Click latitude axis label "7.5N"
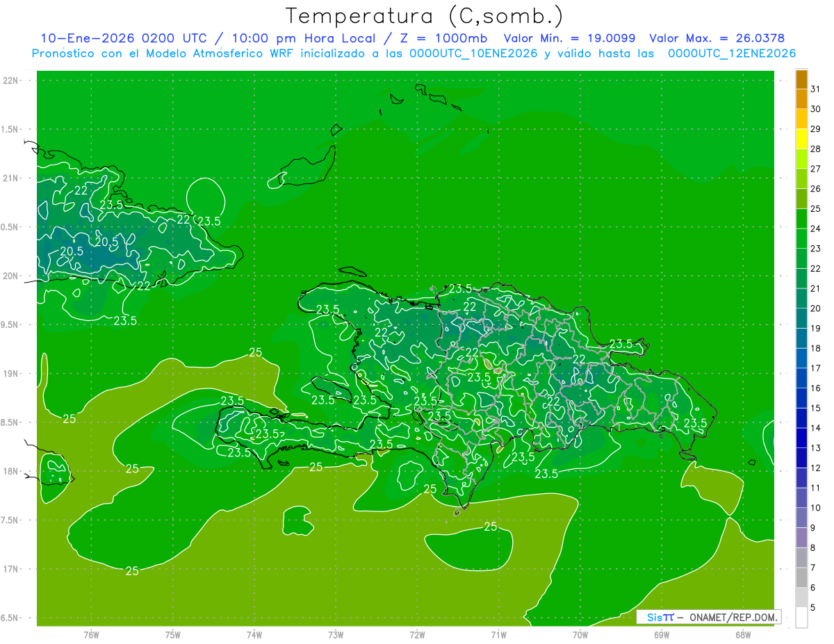 [x=10, y=520]
